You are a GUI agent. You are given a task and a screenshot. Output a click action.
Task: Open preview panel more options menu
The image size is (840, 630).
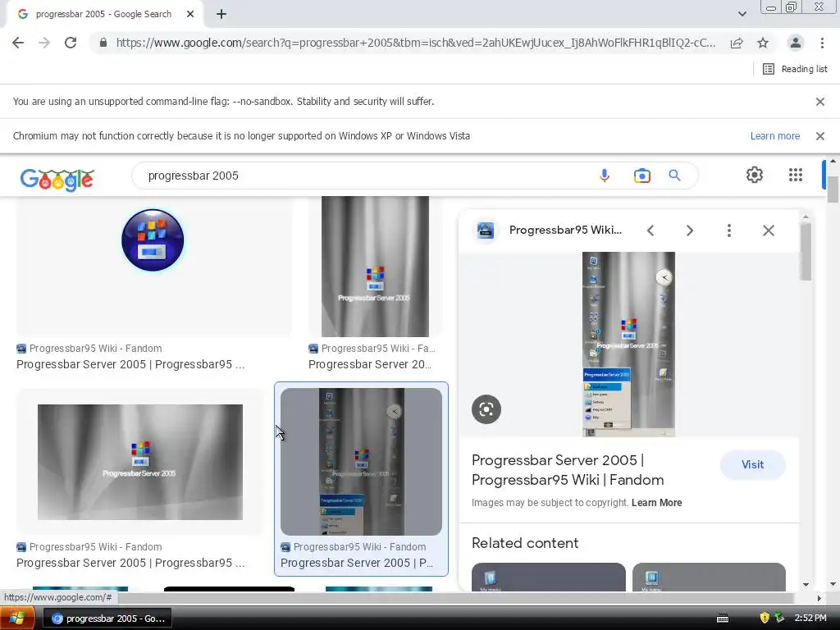point(728,231)
